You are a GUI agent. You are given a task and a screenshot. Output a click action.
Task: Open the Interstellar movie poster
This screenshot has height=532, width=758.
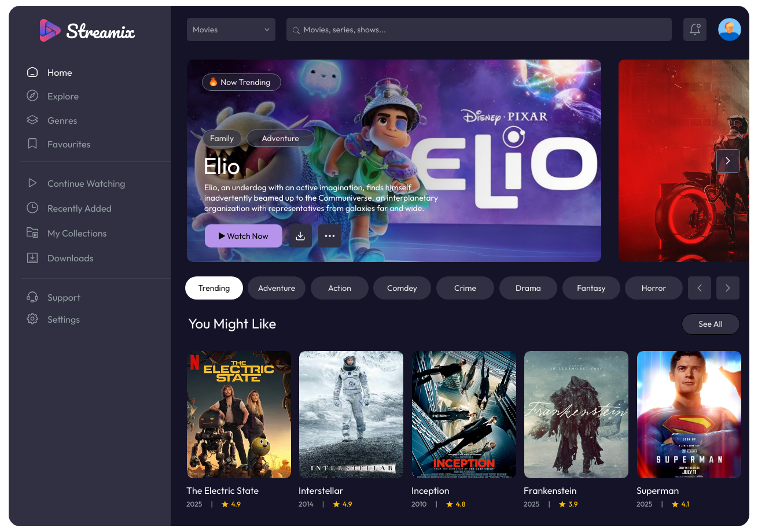coord(351,414)
